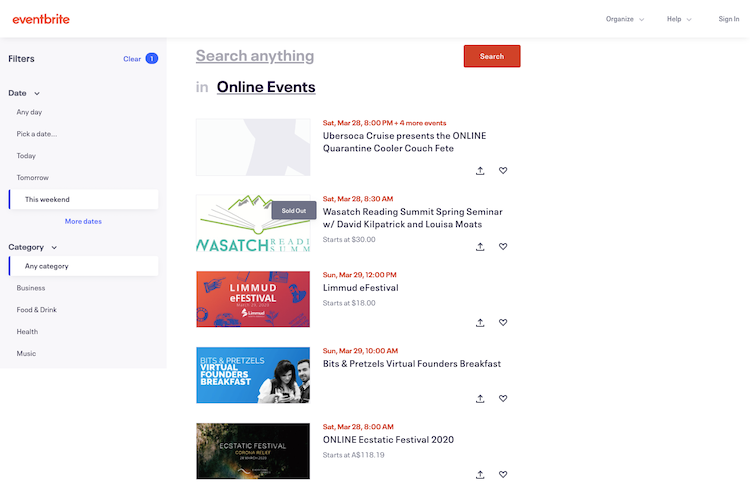Click the red Search button
Viewport: 750px width, 497px height.
click(x=492, y=56)
